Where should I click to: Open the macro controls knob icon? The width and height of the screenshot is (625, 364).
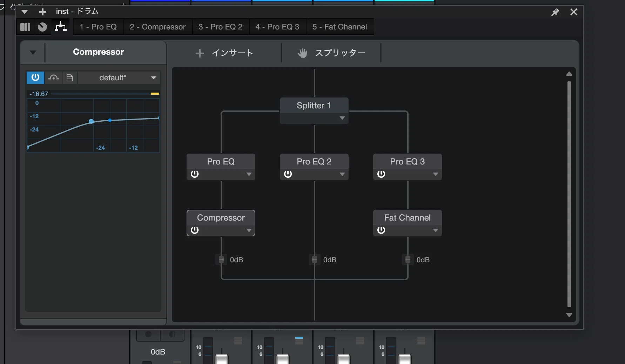pyautogui.click(x=42, y=27)
